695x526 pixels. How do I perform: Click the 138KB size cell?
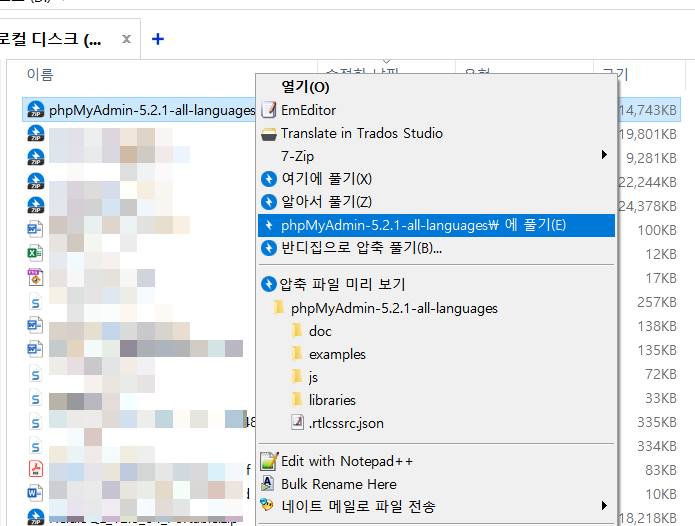tap(657, 326)
